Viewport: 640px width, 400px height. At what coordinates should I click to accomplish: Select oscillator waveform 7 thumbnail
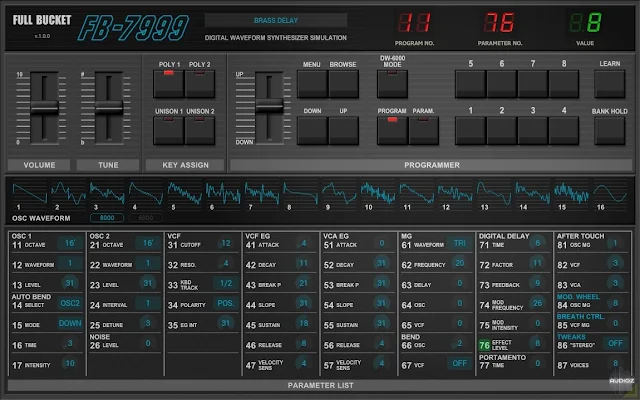pyautogui.click(x=262, y=193)
